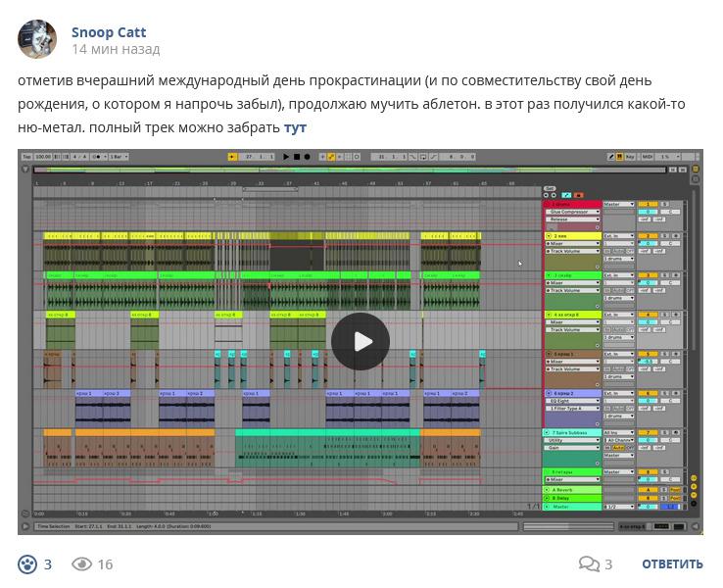
Task: Click the Ableton record circle button
Action: pos(307,157)
